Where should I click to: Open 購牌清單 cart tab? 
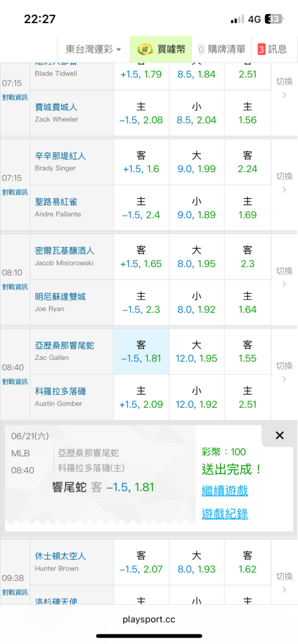click(222, 50)
